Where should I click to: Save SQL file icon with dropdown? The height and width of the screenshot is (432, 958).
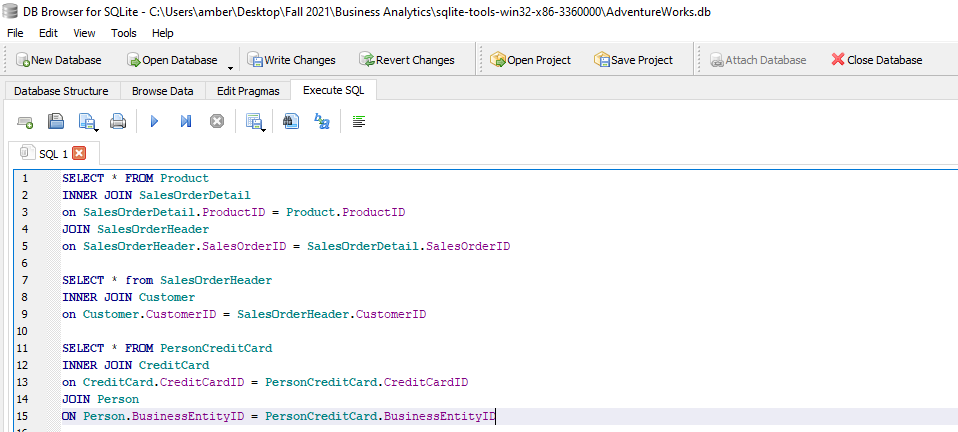tap(89, 122)
